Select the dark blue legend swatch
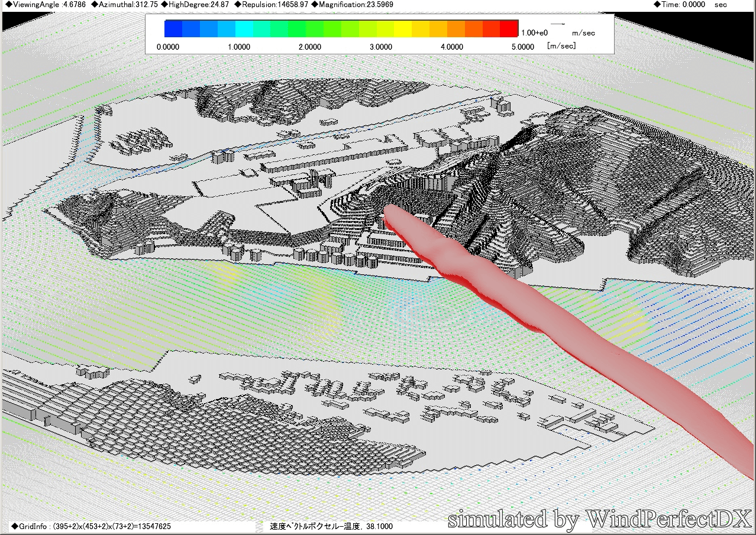756x535 pixels. (x=173, y=28)
